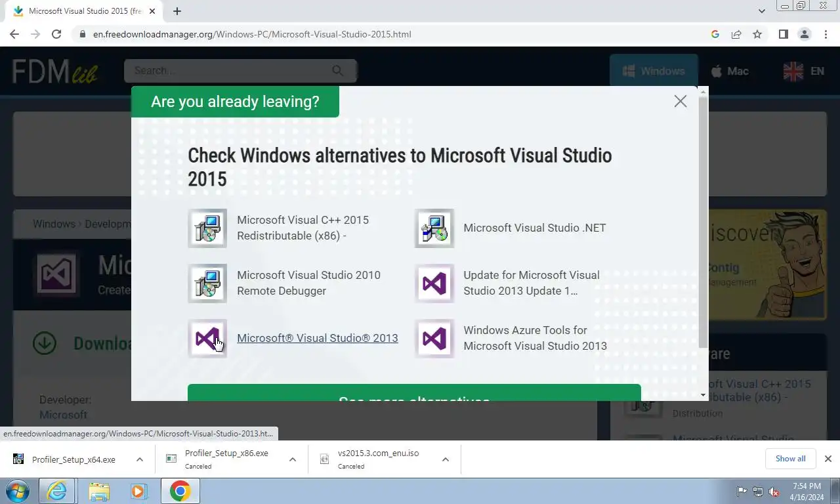840x504 pixels.
Task: Open Update for Microsoft Visual Studio 2013 link
Action: [532, 283]
